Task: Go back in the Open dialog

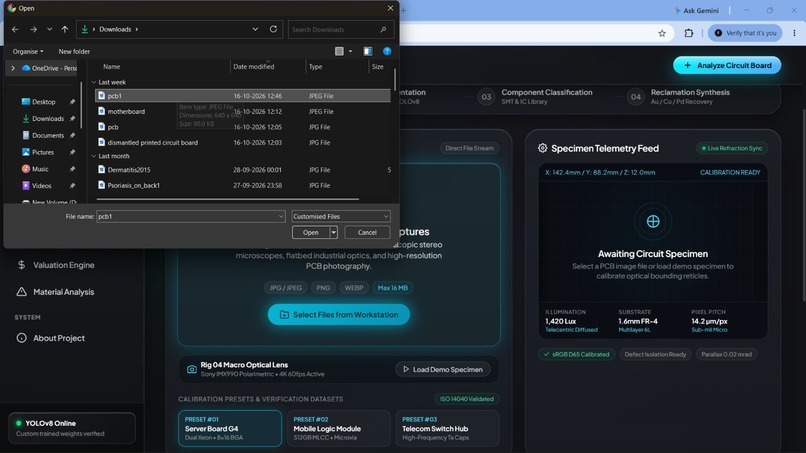Action: coord(15,29)
